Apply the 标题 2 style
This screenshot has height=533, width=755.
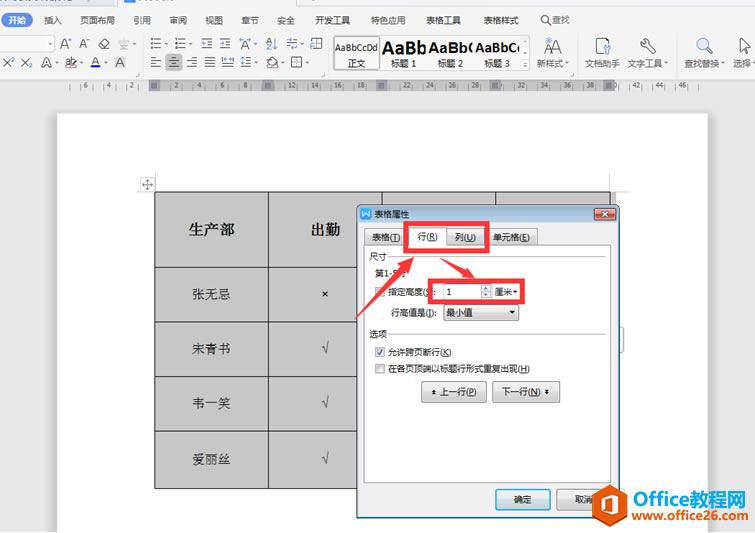point(450,53)
